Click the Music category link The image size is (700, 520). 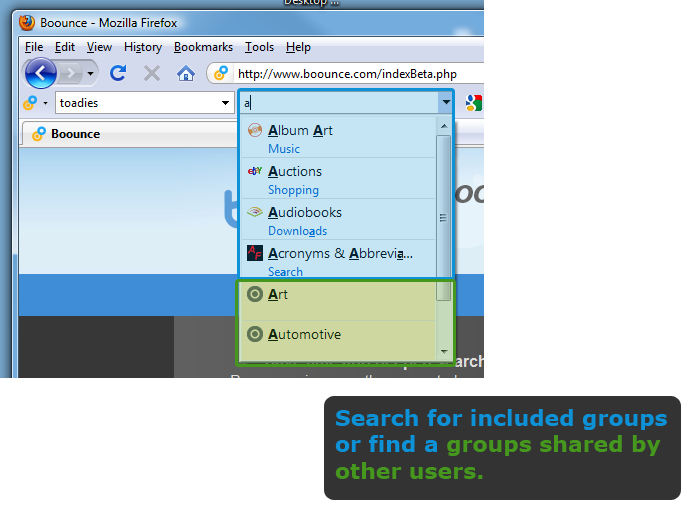pyautogui.click(x=283, y=149)
